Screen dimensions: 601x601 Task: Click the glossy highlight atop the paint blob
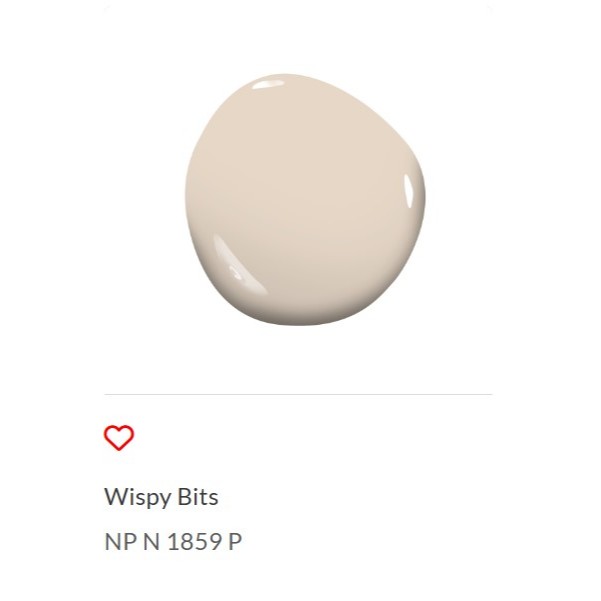click(x=268, y=84)
